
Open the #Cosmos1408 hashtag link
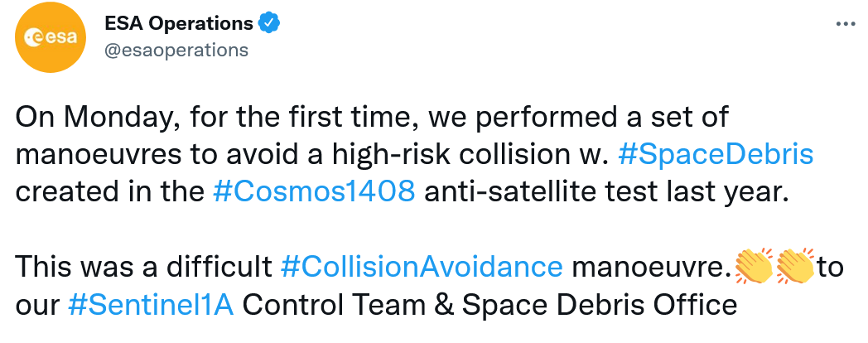314,191
